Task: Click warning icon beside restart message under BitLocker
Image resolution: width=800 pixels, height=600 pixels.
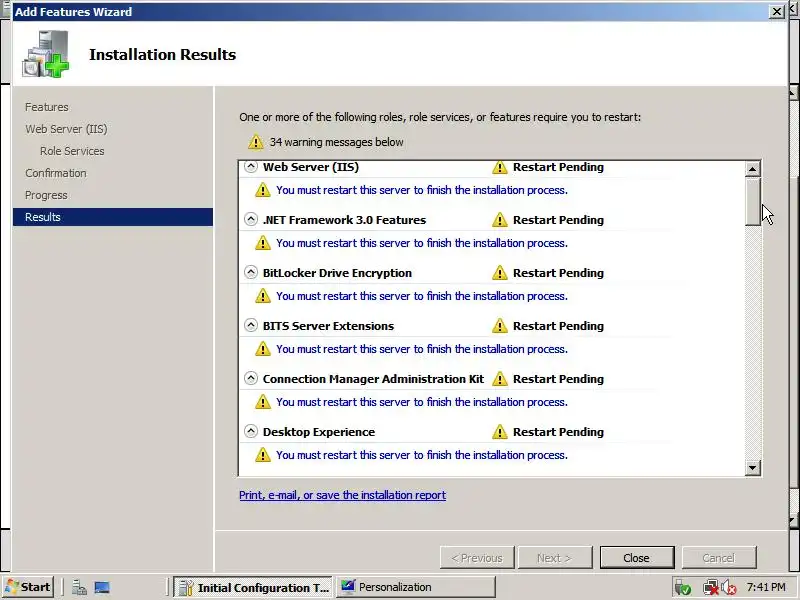Action: [x=263, y=296]
